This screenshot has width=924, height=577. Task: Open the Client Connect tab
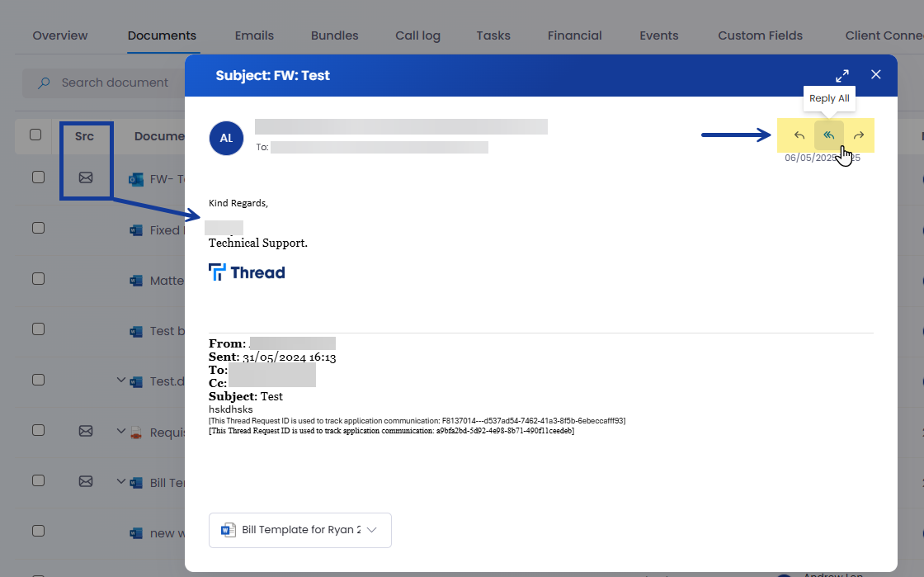coord(884,35)
